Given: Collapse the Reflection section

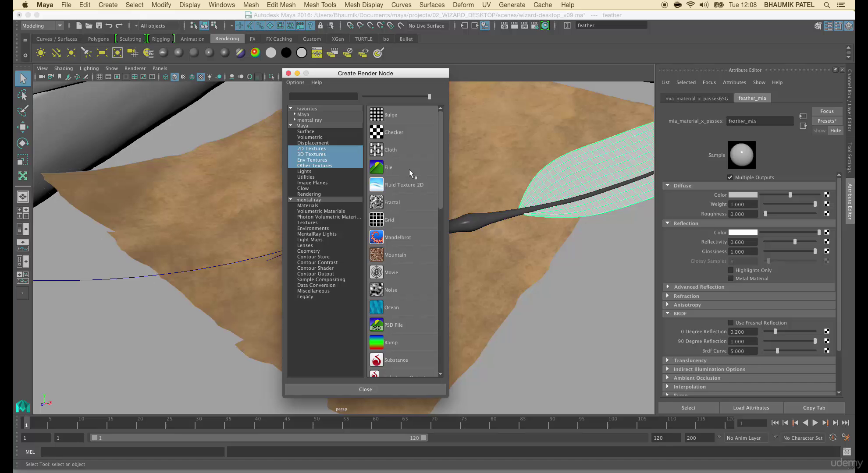Looking at the screenshot, I should pos(668,223).
